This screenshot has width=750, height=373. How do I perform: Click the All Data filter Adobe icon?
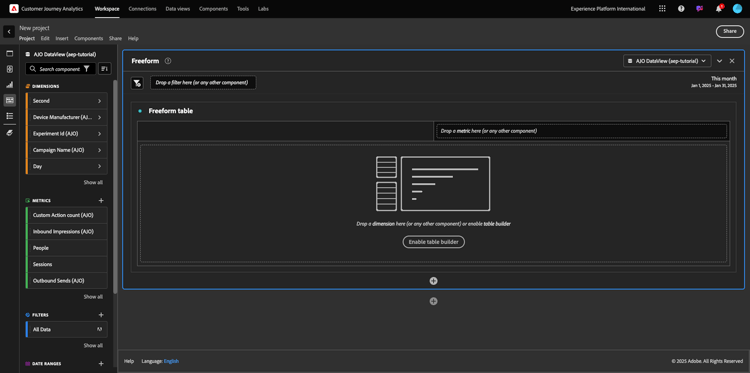(x=99, y=329)
